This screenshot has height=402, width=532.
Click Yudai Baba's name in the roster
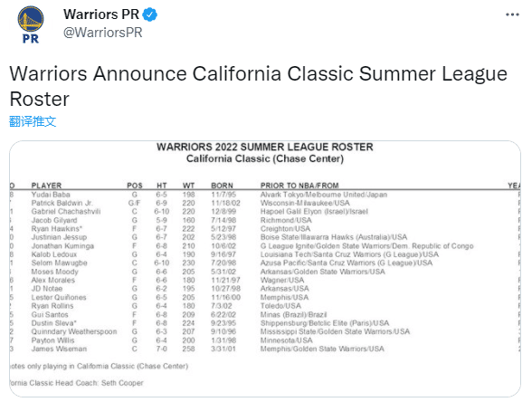pos(51,195)
